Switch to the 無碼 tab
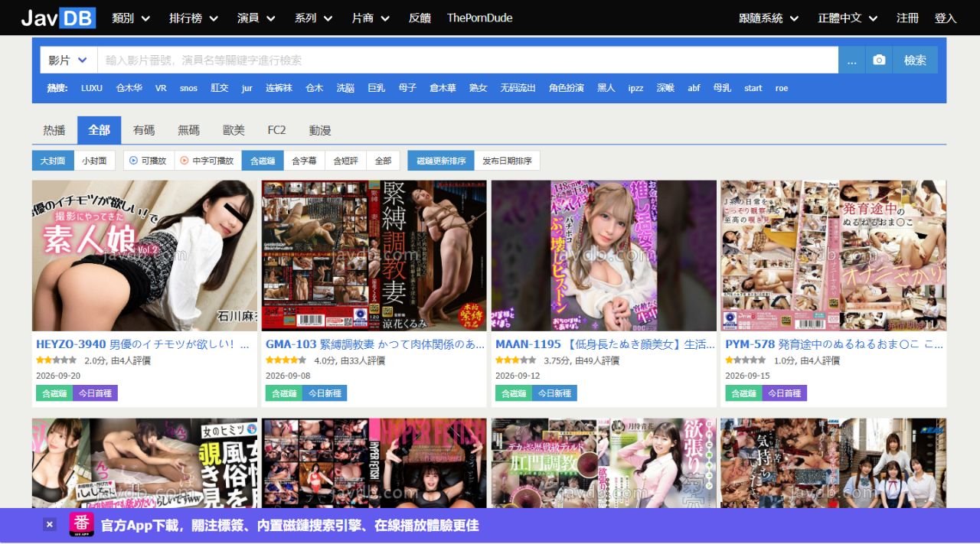Screen dimensions: 980x544 [x=188, y=130]
